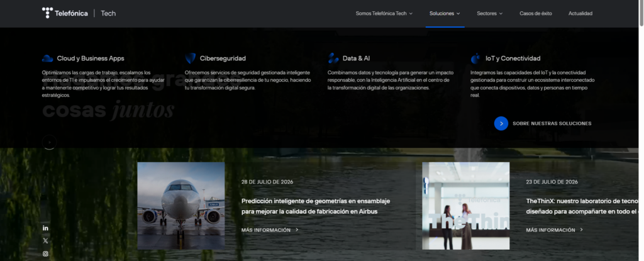Click Sobre nuestras soluciones link
The height and width of the screenshot is (261, 644).
click(x=552, y=123)
